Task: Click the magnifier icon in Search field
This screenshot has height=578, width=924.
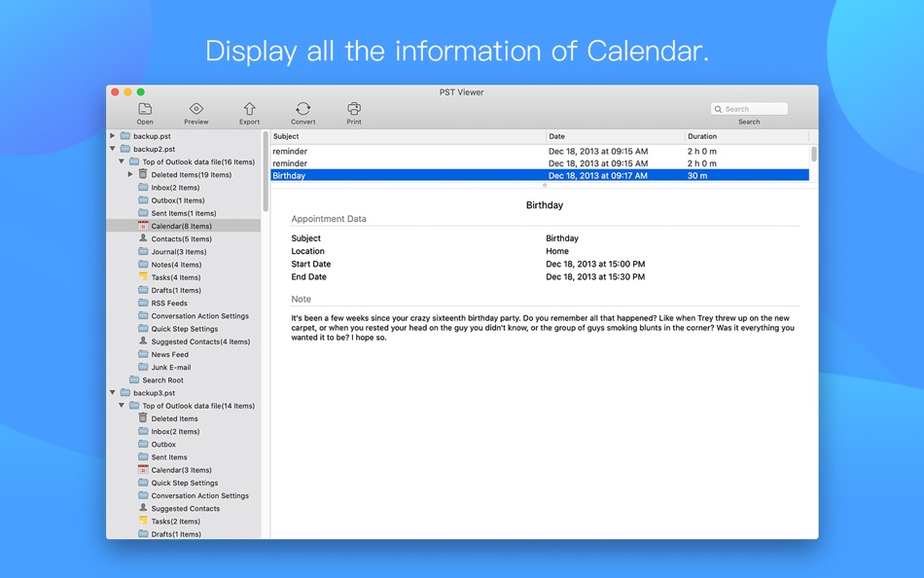Action: tap(719, 109)
